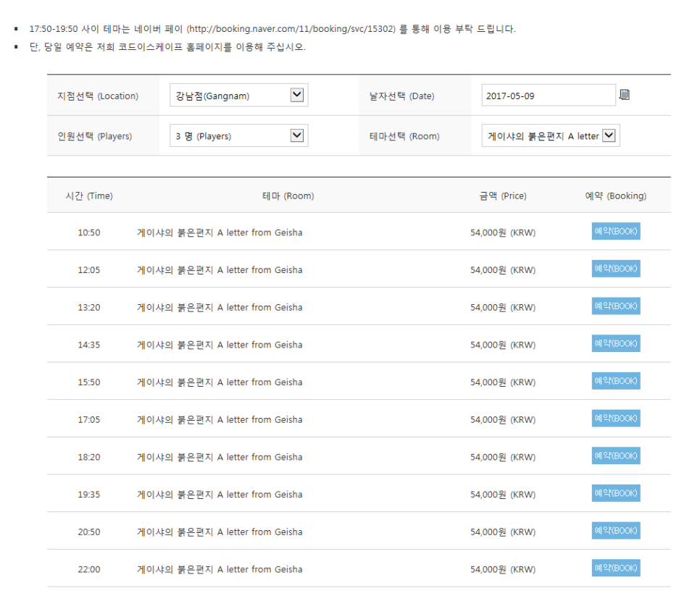The height and width of the screenshot is (596, 700).
Task: Click the room name in the 10:50 row
Action: click(220, 232)
